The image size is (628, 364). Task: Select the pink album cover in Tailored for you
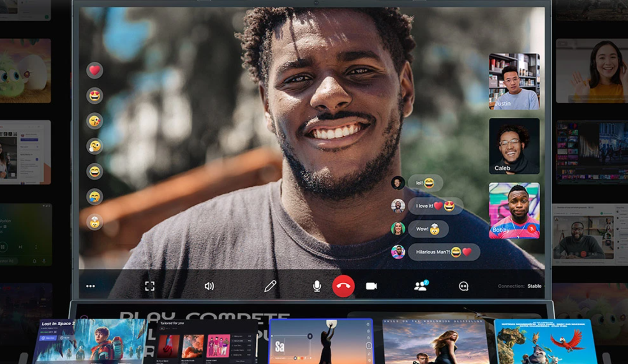pos(218,346)
